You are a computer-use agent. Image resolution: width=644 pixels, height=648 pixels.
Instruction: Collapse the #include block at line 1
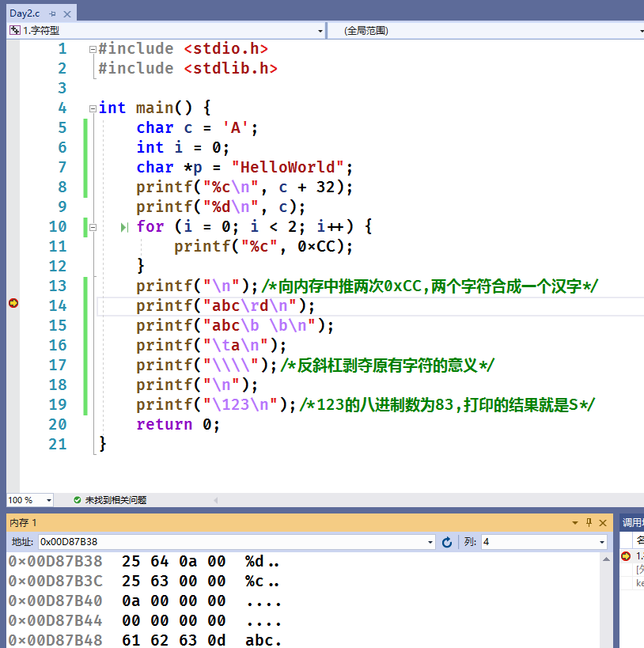click(x=93, y=50)
